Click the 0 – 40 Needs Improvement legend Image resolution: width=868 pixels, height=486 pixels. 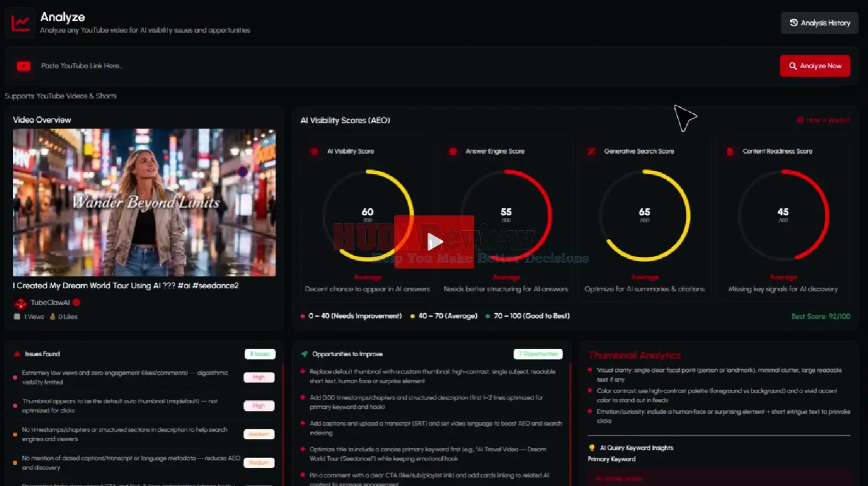(x=351, y=316)
